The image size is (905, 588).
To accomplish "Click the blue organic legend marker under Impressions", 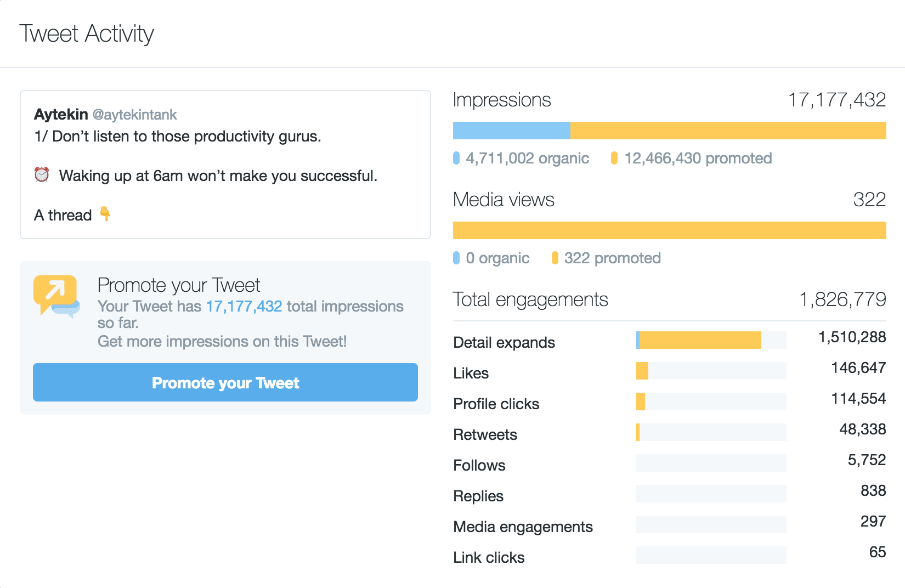I will [456, 158].
